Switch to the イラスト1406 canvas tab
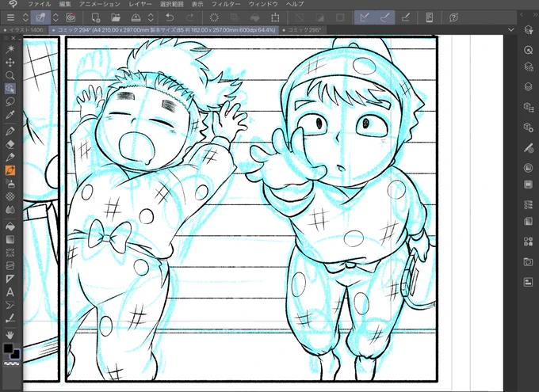 tap(24, 30)
